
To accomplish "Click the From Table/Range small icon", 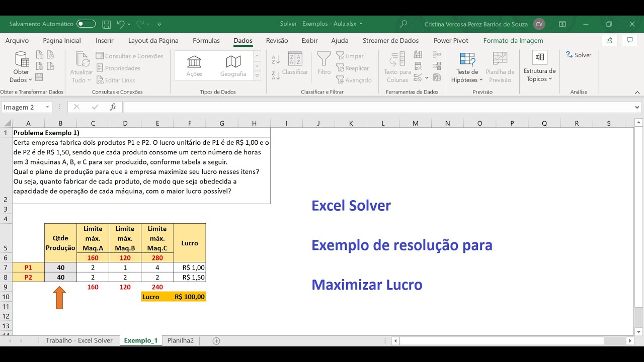I will (x=39, y=77).
